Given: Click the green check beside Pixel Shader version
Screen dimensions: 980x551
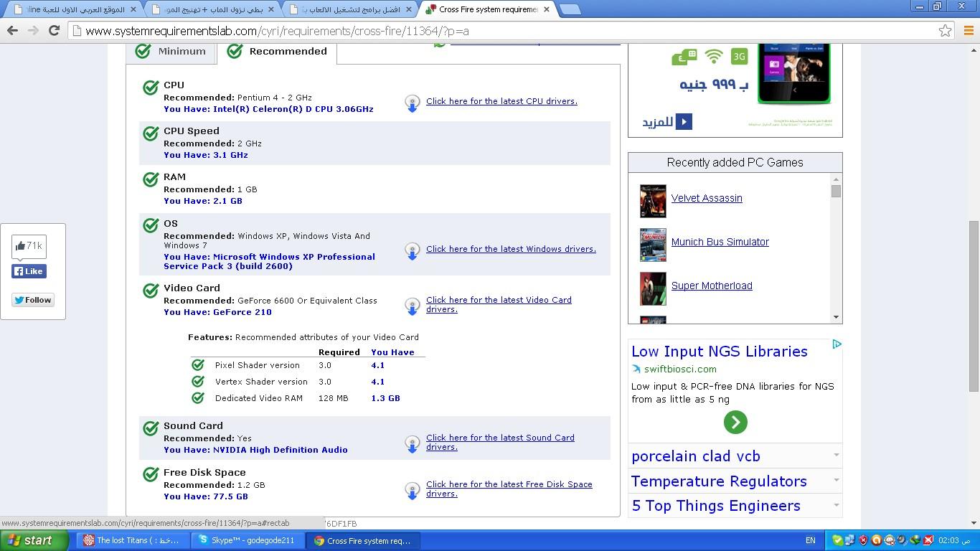Looking at the screenshot, I should coord(198,365).
